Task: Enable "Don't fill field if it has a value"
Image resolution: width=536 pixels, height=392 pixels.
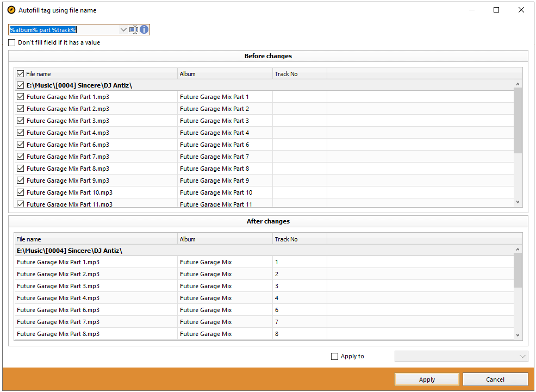Action: point(11,42)
